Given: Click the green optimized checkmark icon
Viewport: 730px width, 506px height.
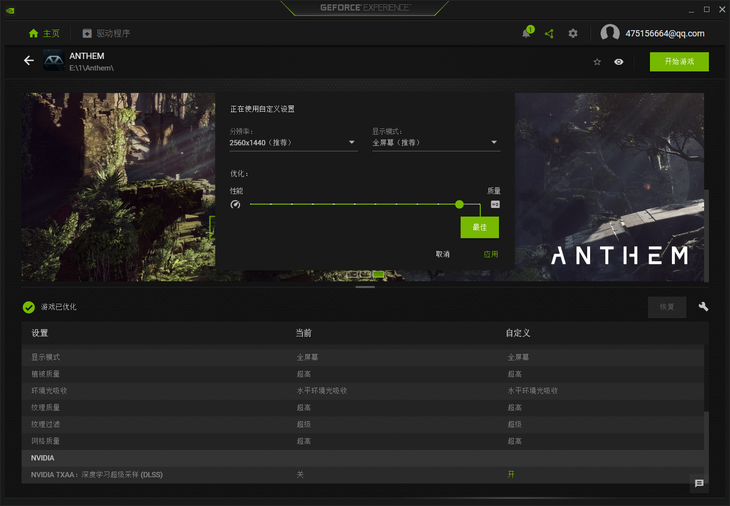Looking at the screenshot, I should [x=29, y=307].
